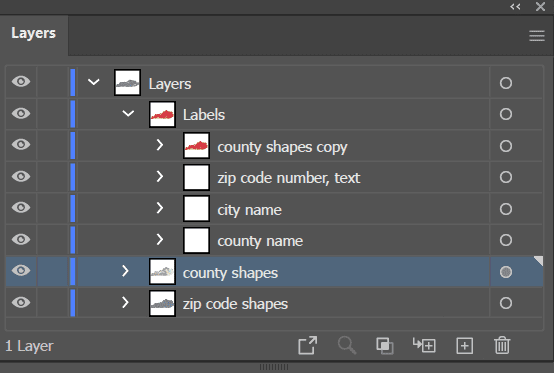The image size is (554, 373).
Task: Click target circle for zip code number, text
Action: coord(506,177)
